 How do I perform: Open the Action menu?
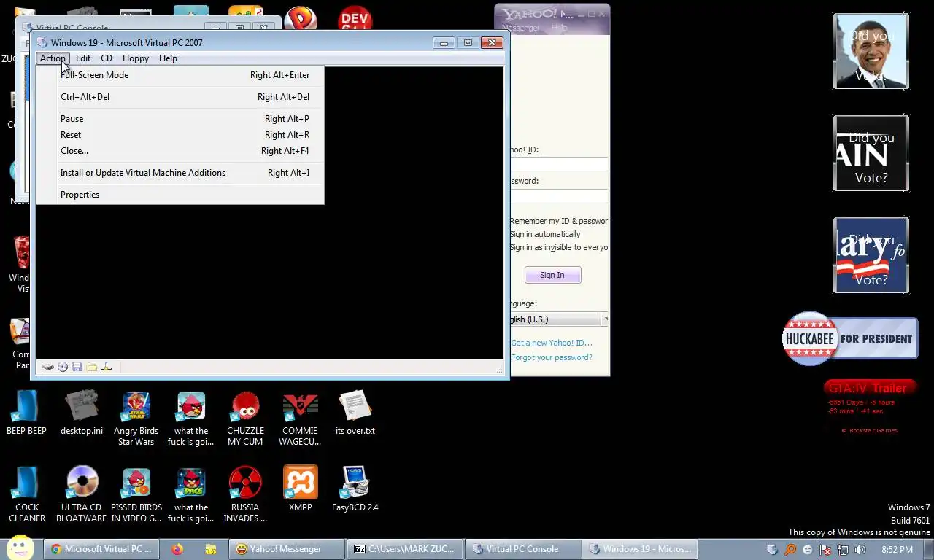coord(53,58)
